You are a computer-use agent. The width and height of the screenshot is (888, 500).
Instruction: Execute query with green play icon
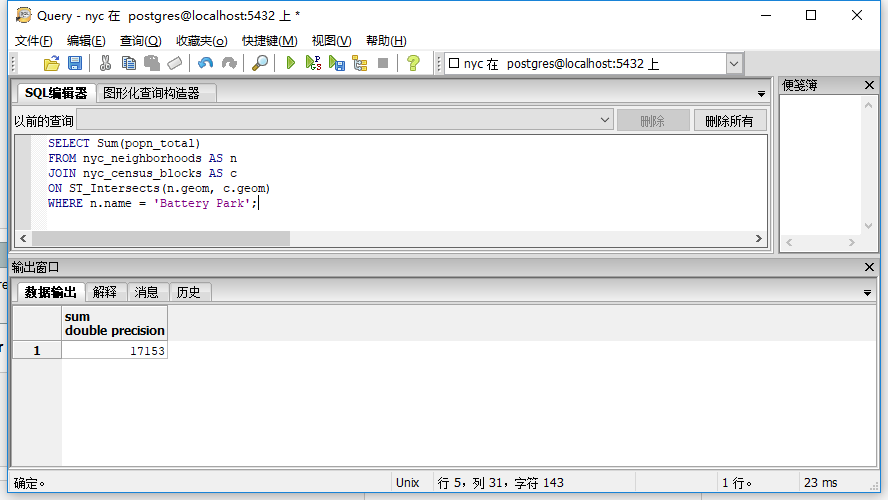291,63
